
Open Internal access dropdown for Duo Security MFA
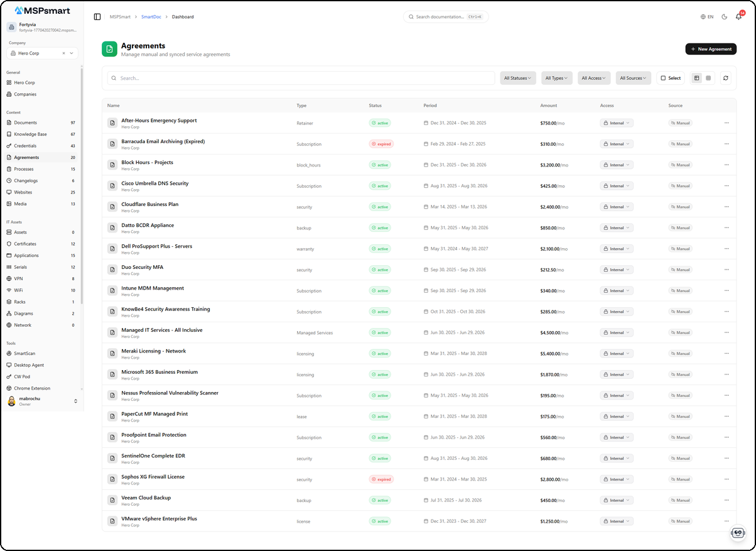(x=617, y=270)
